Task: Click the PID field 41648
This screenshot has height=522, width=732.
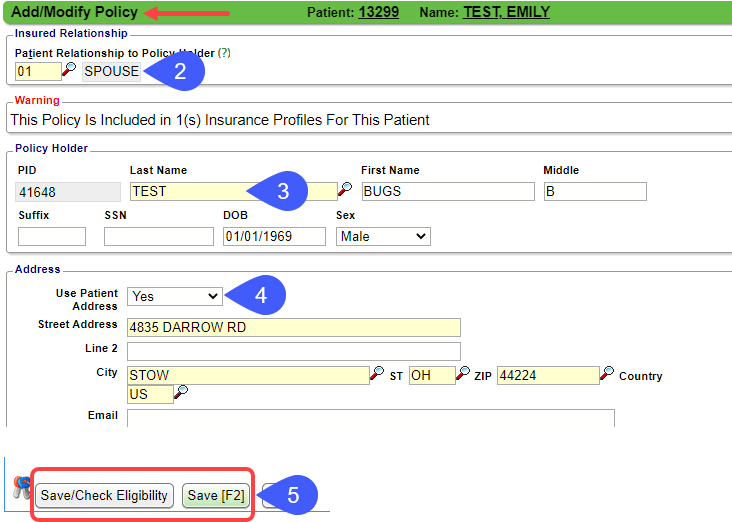Action: [68, 192]
